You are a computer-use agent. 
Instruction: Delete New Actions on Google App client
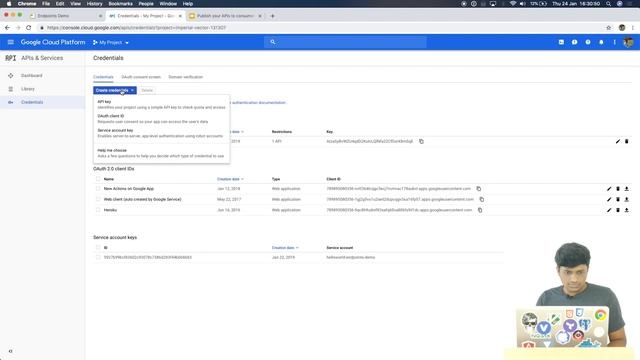(618, 189)
